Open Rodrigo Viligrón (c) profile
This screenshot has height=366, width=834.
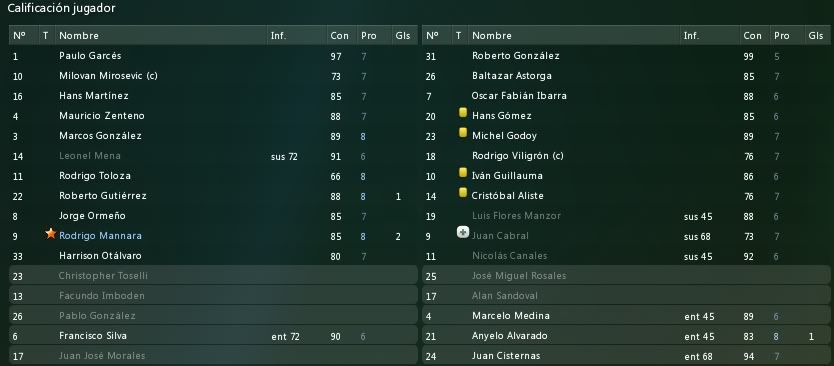(518, 156)
